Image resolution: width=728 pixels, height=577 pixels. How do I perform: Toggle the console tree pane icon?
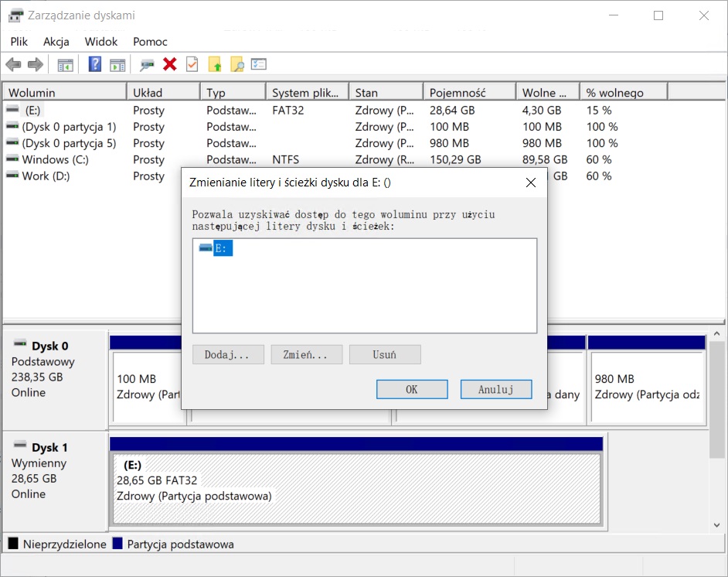[x=66, y=64]
